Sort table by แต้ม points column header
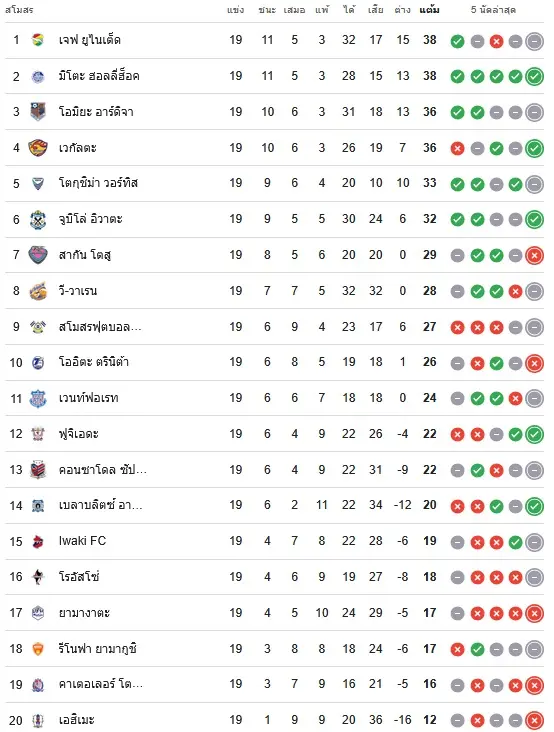 pyautogui.click(x=429, y=10)
